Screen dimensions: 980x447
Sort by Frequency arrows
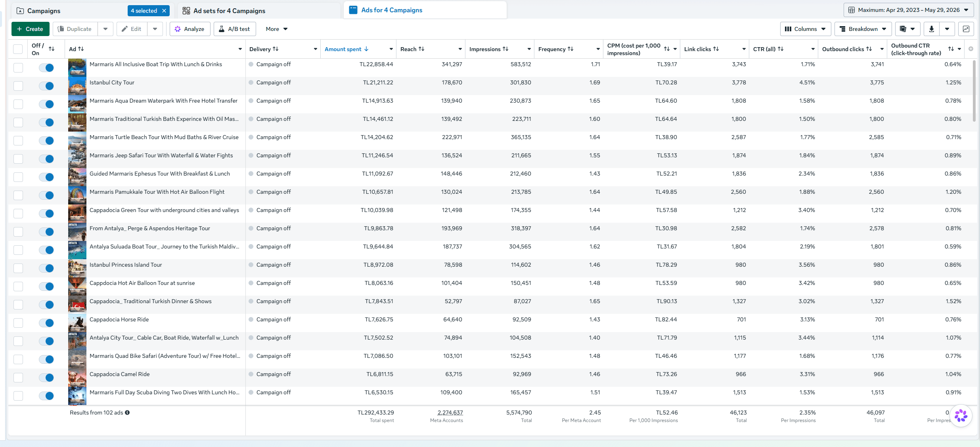[x=570, y=49]
